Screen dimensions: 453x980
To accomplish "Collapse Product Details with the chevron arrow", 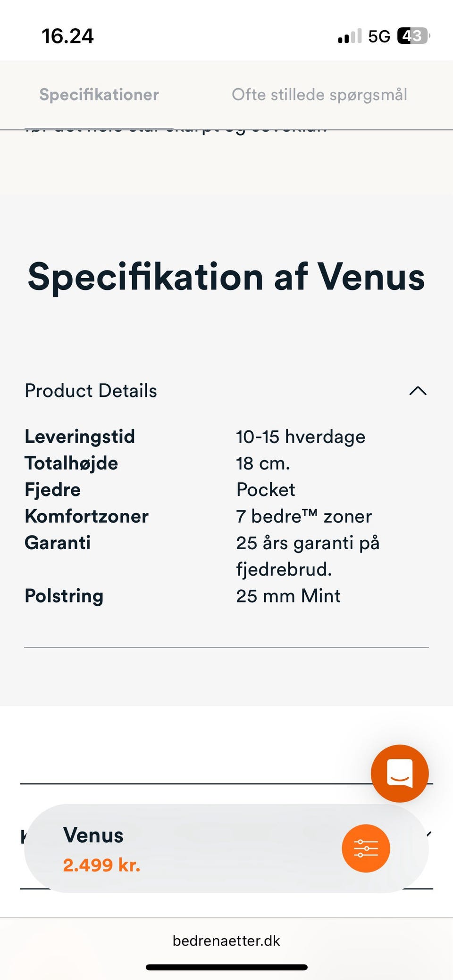I will pos(418,391).
